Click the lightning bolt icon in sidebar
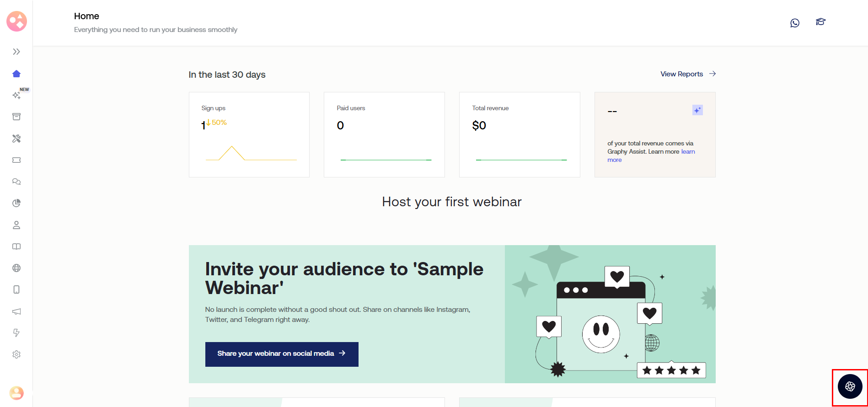This screenshot has width=868, height=407. (x=16, y=333)
